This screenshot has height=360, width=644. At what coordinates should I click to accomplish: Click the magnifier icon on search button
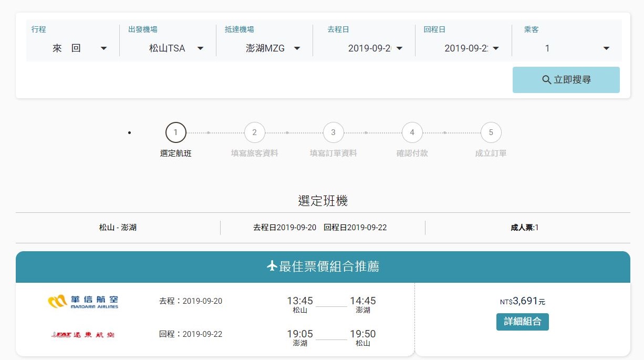click(546, 80)
